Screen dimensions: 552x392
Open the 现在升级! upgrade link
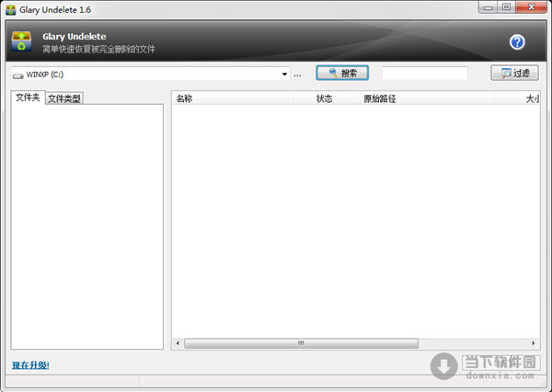point(30,365)
